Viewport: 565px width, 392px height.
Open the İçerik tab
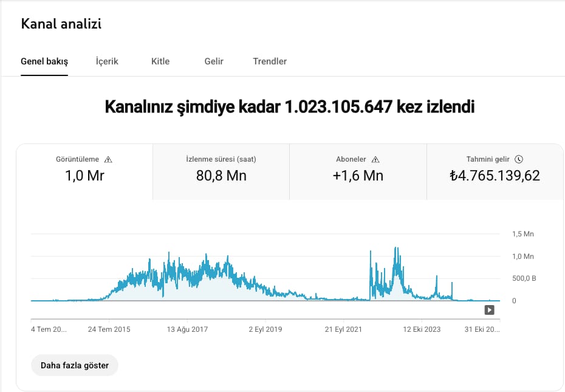(x=107, y=61)
